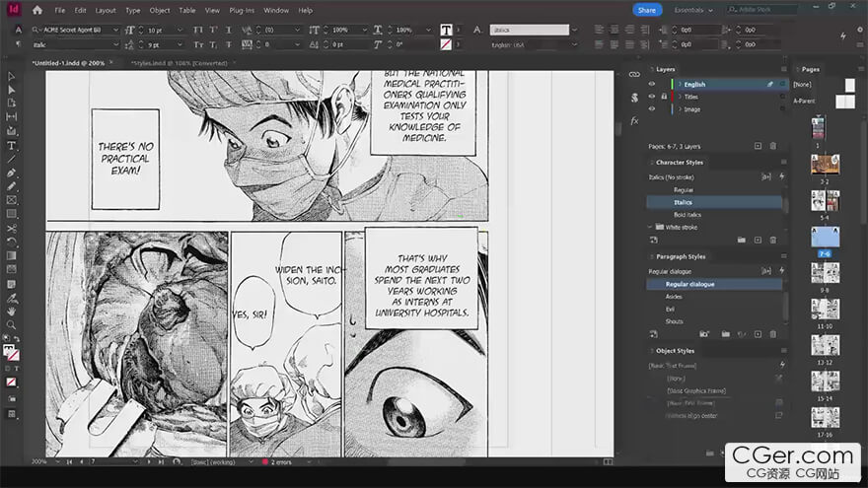This screenshot has width=868, height=488.
Task: Open leading dropdown 9 pt
Action: click(180, 44)
